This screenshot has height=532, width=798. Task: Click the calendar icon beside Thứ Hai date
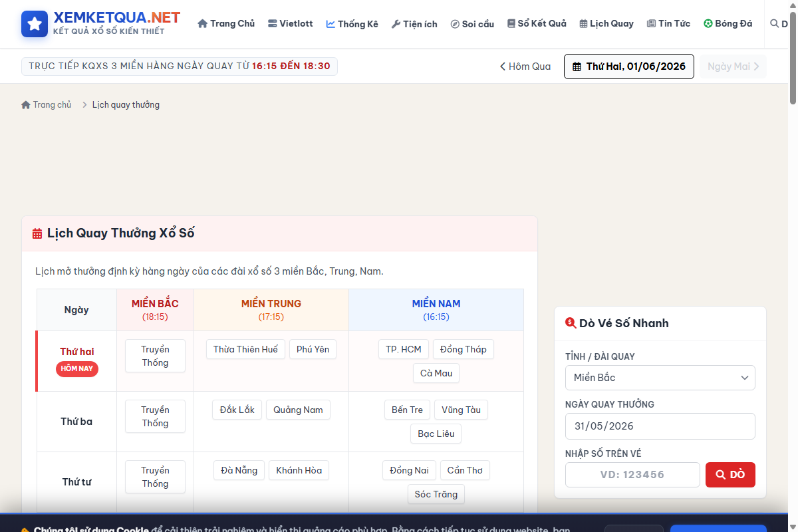tap(577, 66)
